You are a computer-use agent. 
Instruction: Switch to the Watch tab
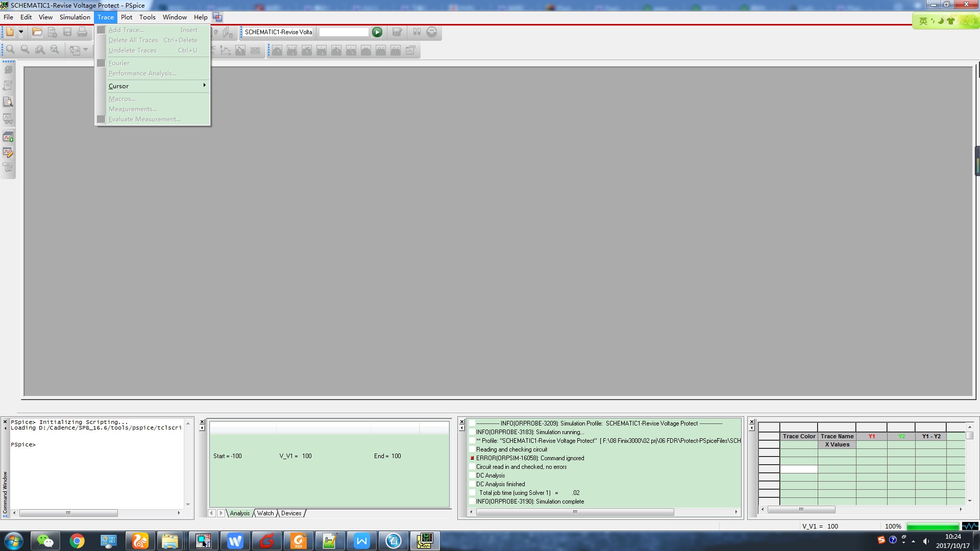pyautogui.click(x=265, y=513)
